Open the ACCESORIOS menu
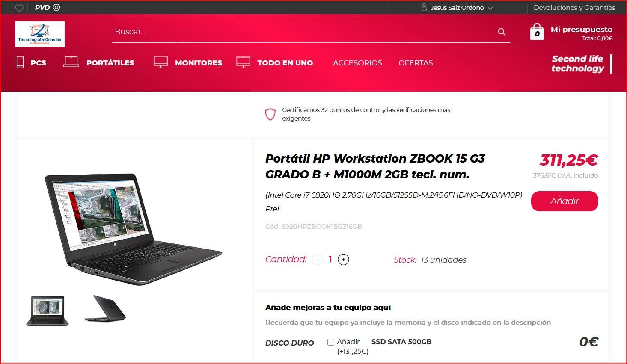The image size is (627, 364). click(357, 63)
